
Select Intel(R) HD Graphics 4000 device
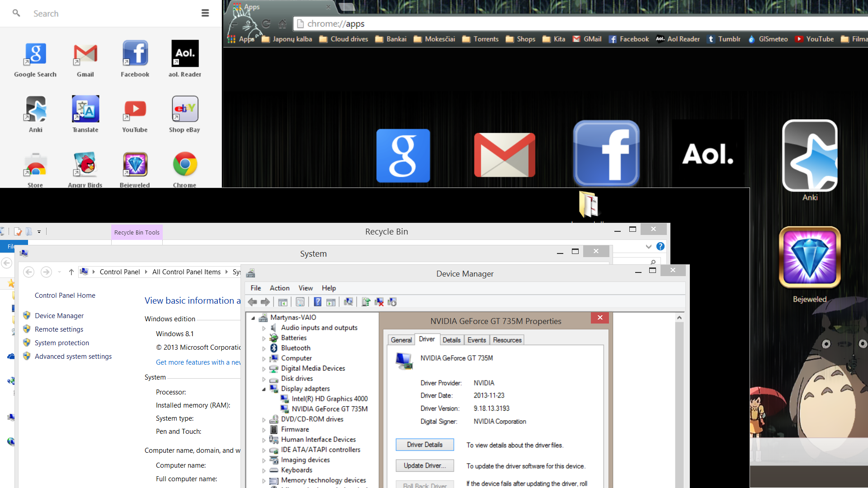[329, 399]
